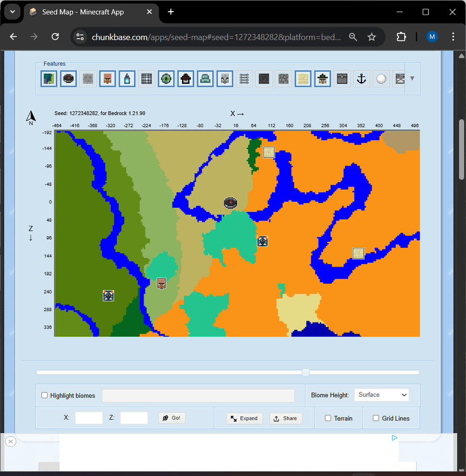This screenshot has width=466, height=476.
Task: Open the Biome Height dropdown
Action: click(382, 395)
